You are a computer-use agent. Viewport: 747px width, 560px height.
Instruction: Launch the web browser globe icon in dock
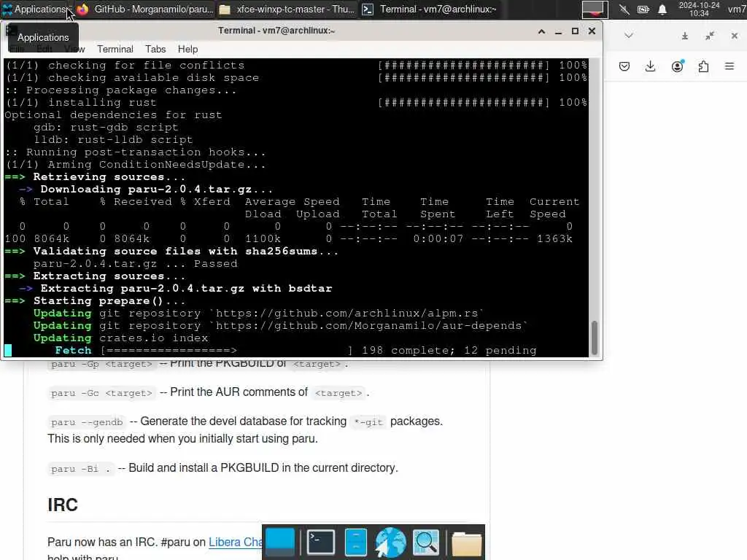click(x=390, y=542)
